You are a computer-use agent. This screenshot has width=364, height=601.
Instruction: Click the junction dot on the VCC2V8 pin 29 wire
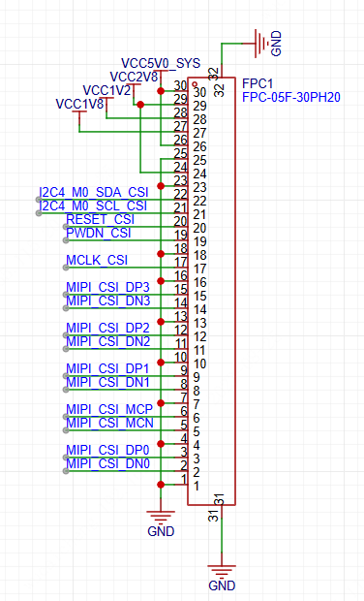pos(140,105)
